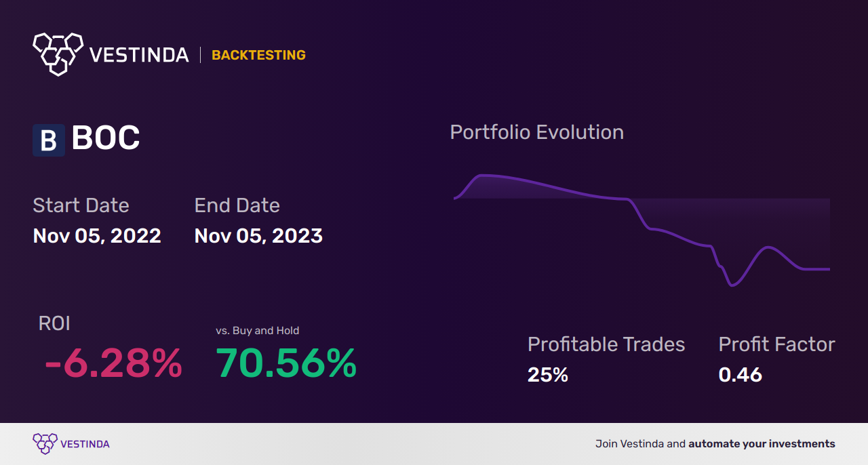The height and width of the screenshot is (465, 868).
Task: Click the VESTINDA brand name in header
Action: click(139, 55)
